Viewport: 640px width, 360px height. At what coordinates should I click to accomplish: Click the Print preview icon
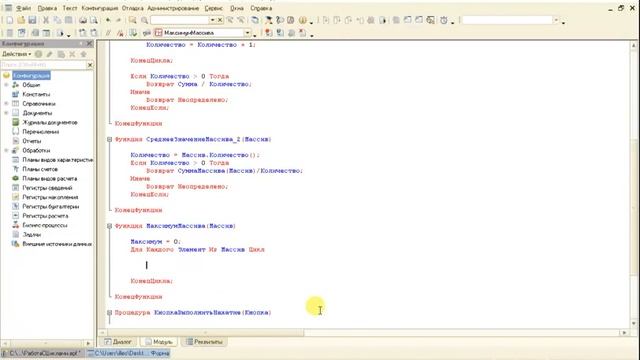click(94, 20)
